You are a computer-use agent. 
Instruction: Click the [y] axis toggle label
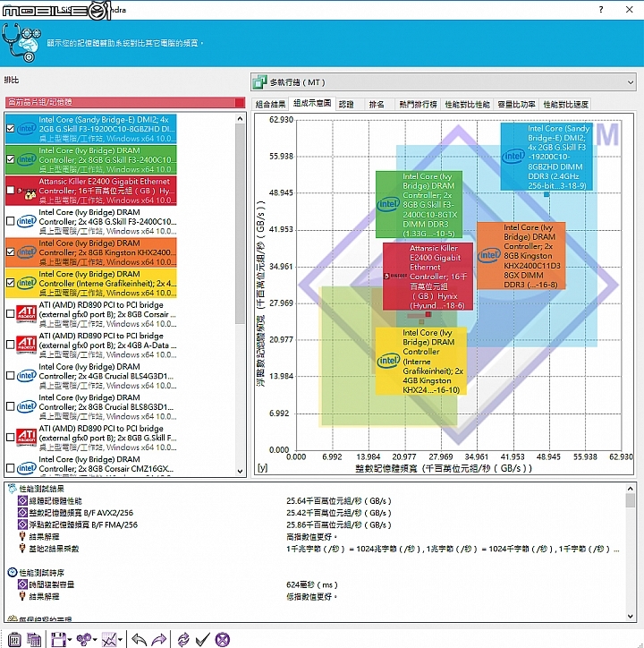point(262,468)
